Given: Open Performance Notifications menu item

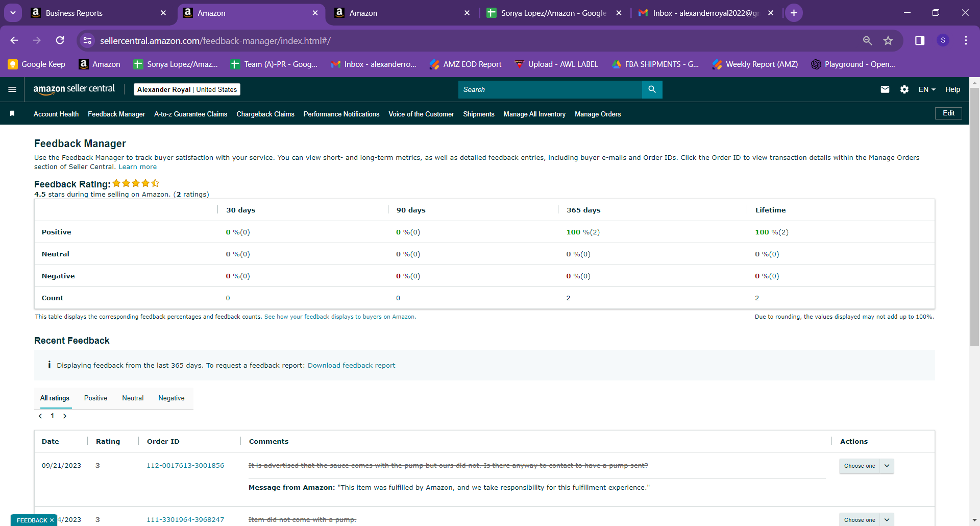Looking at the screenshot, I should coord(341,114).
